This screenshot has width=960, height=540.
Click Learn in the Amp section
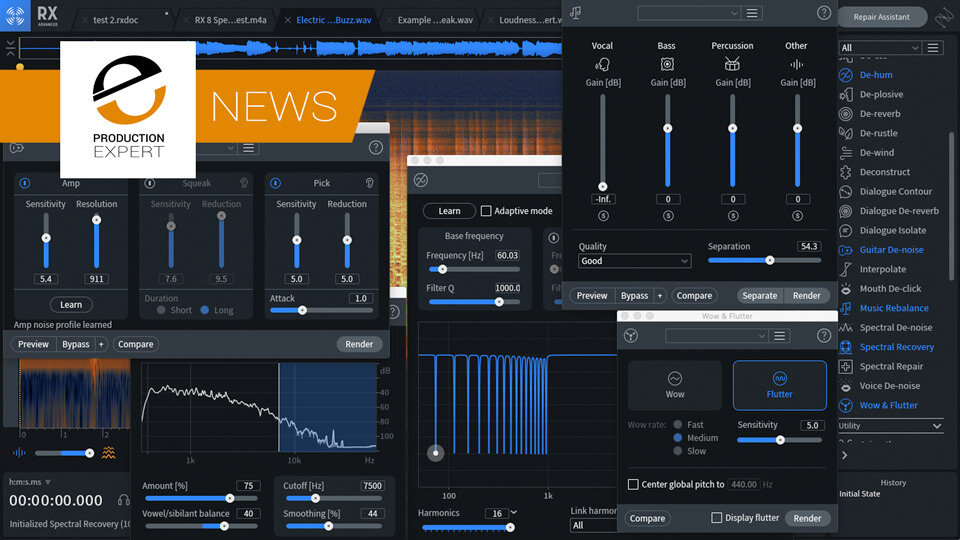[x=71, y=304]
